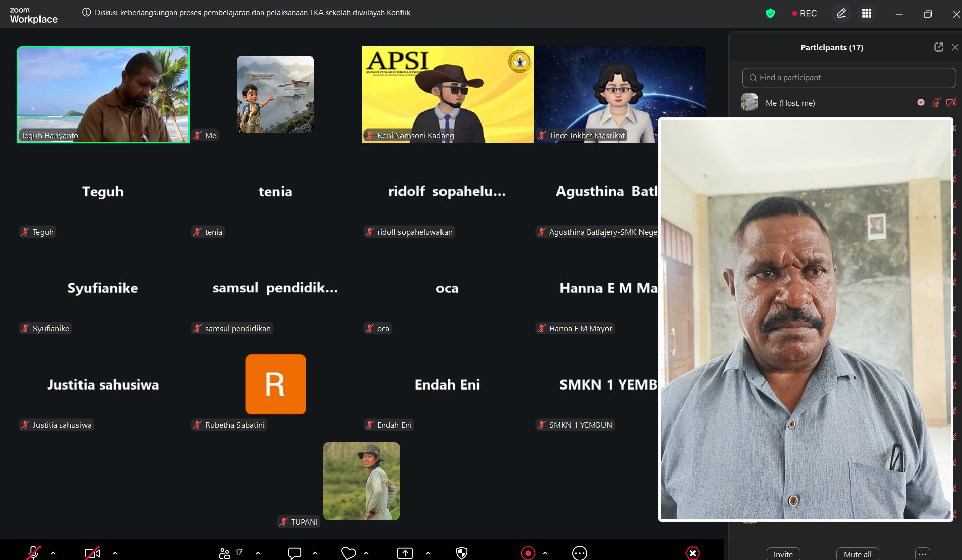
Task: Expand share screen options arrow
Action: (x=428, y=553)
